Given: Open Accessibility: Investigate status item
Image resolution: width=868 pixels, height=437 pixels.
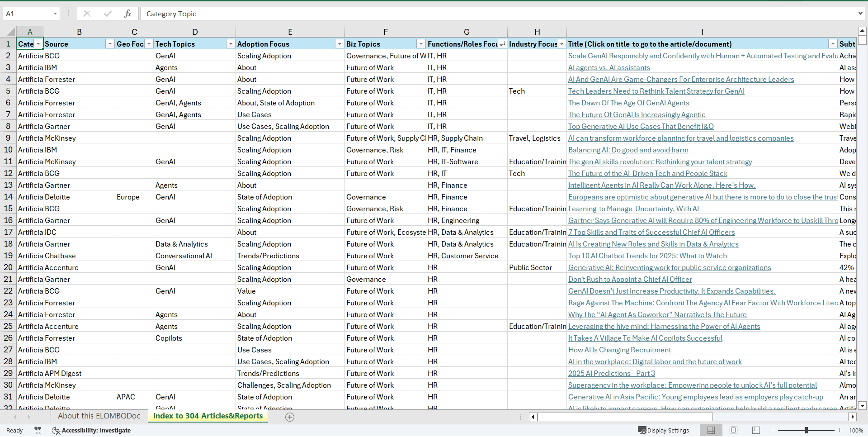Looking at the screenshot, I should (91, 430).
